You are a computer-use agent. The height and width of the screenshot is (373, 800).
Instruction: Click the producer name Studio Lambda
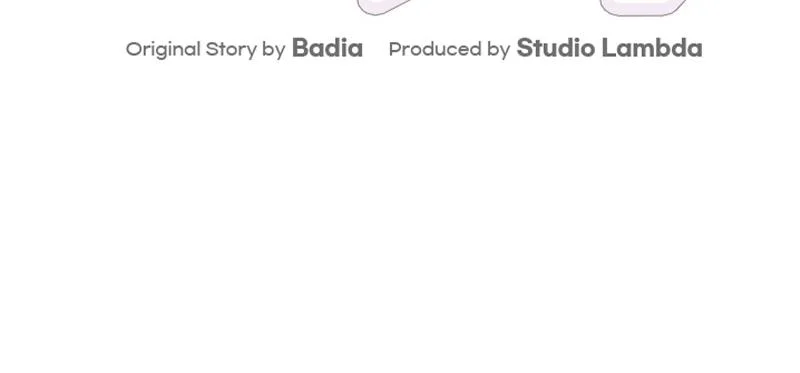point(609,48)
